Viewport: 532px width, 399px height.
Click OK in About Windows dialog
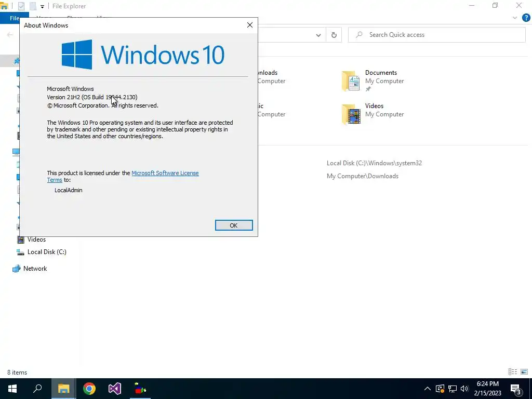coord(234,225)
